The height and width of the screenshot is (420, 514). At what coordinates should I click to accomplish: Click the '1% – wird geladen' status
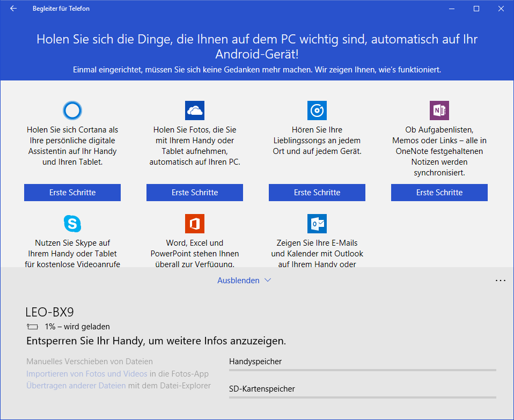click(77, 327)
